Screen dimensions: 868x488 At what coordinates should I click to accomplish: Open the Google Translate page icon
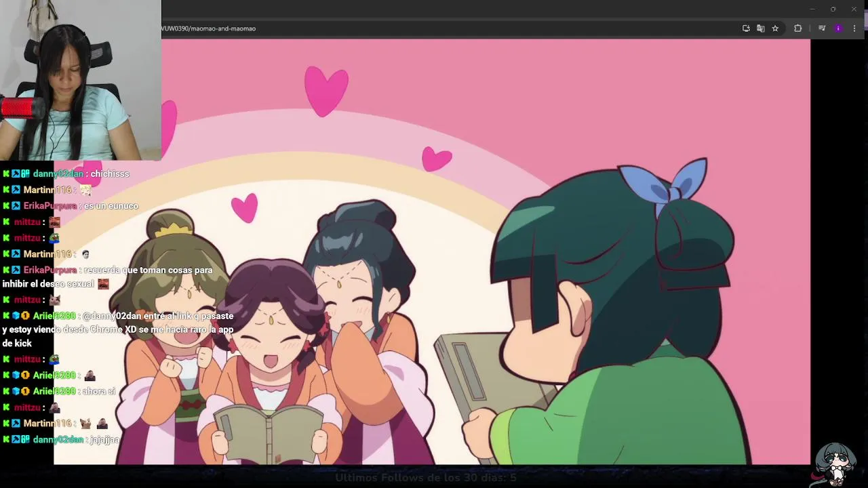761,28
